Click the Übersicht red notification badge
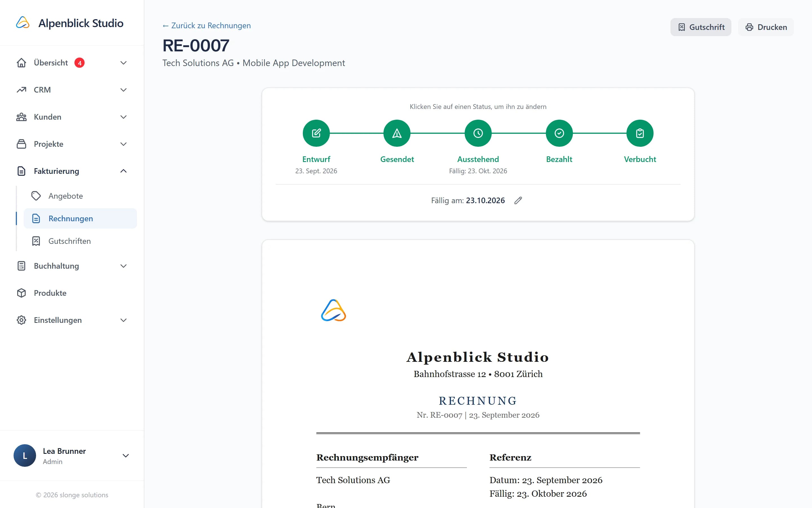812x508 pixels. [80, 63]
